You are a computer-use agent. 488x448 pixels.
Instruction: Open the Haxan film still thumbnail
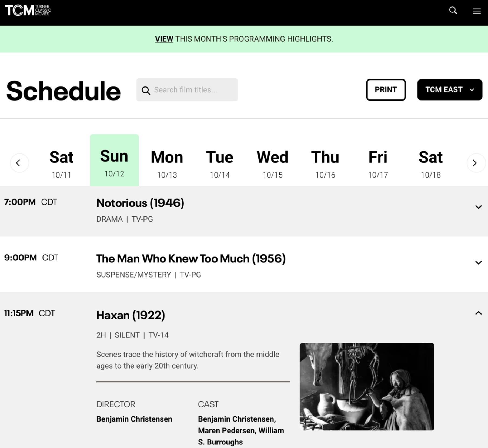(367, 386)
